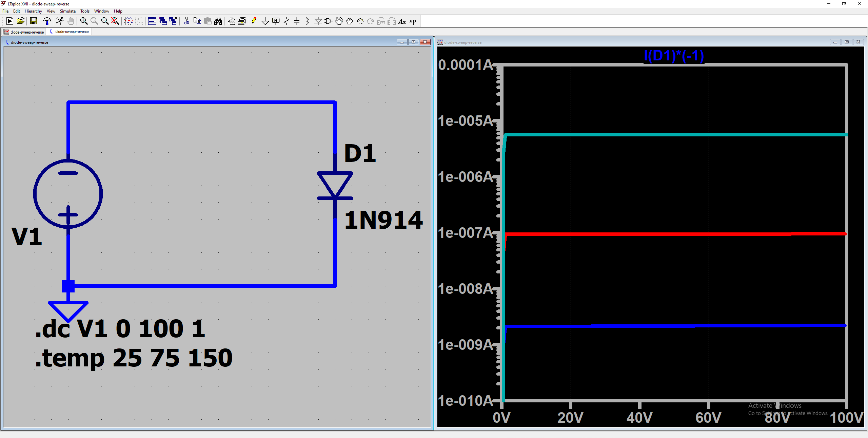Click the V1 voltage source symbol

(68, 193)
